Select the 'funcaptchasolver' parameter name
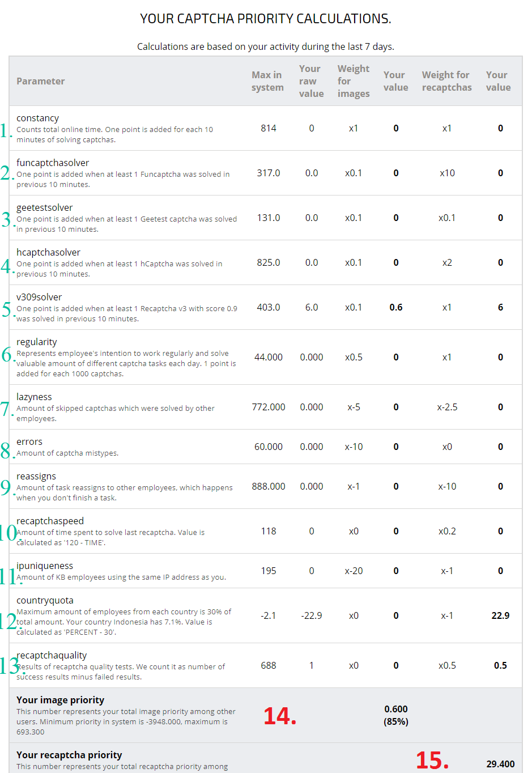 [53, 163]
